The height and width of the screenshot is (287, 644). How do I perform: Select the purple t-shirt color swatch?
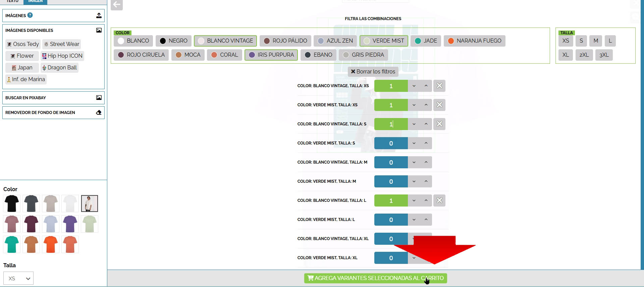click(x=70, y=224)
